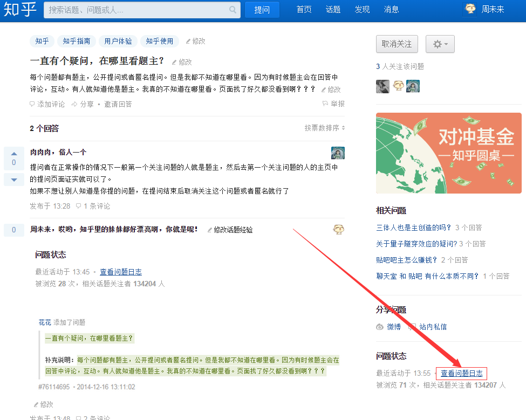526x420 pixels.
Task: Click the 添加评论 comment bubble icon
Action: coord(32,104)
